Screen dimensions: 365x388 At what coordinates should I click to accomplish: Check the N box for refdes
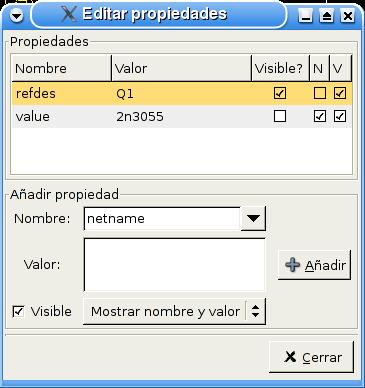coord(320,93)
